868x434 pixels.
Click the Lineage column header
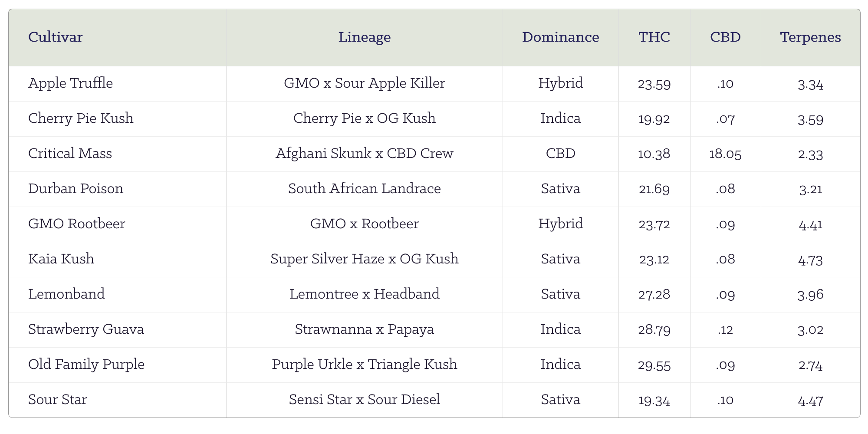click(364, 37)
